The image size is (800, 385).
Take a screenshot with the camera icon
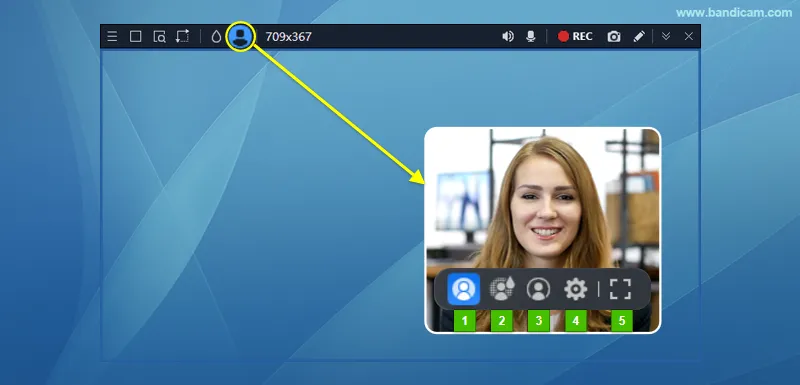click(614, 37)
